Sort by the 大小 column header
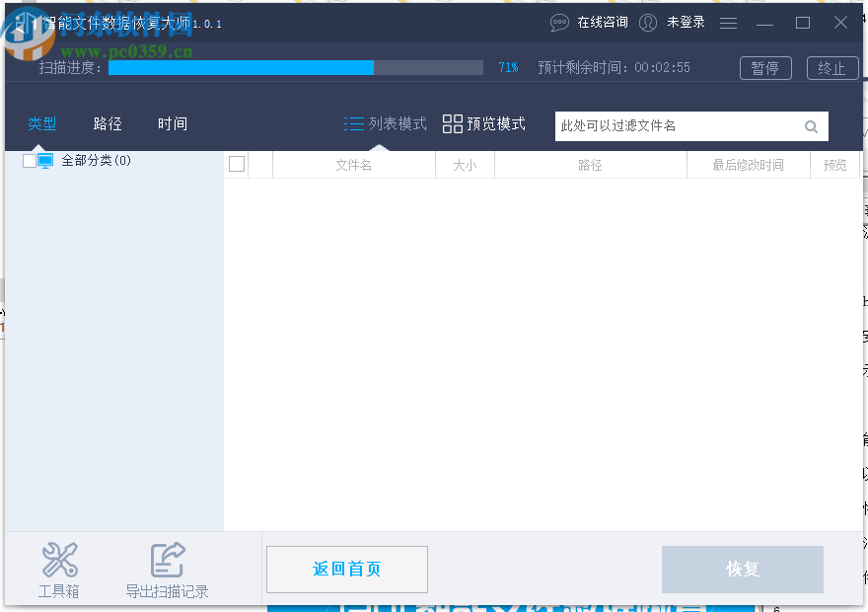 [464, 164]
